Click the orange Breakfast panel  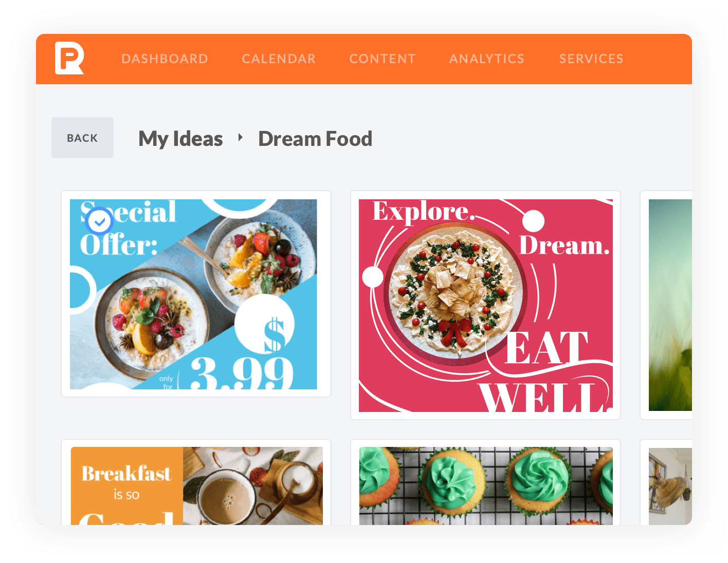[x=127, y=486]
